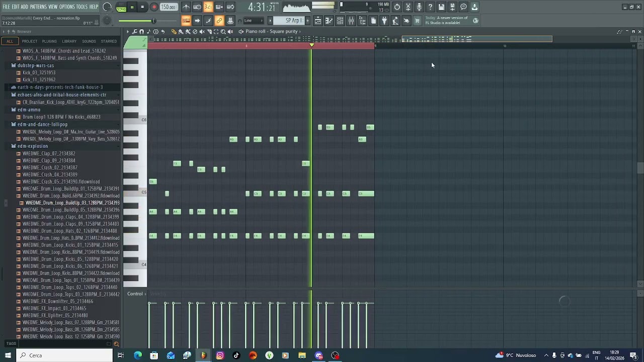Viewport: 644px width, 362px height.
Task: Arm recording with the record button
Action: pos(154,7)
